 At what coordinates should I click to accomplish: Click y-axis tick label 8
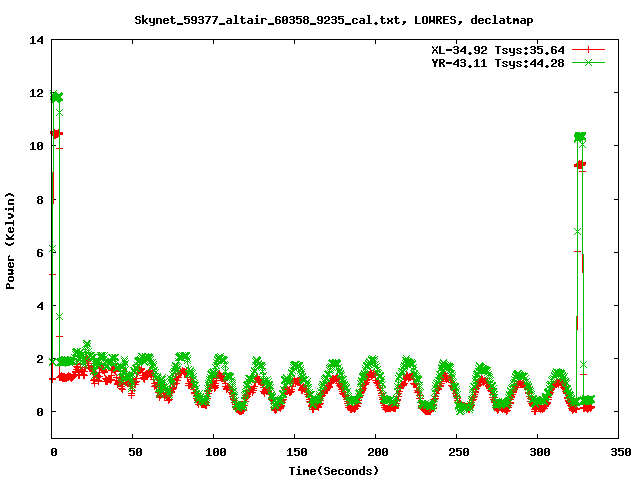[x=40, y=200]
